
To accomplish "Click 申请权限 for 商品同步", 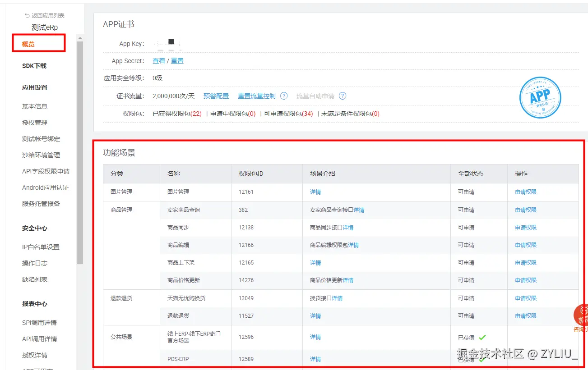I will (526, 228).
